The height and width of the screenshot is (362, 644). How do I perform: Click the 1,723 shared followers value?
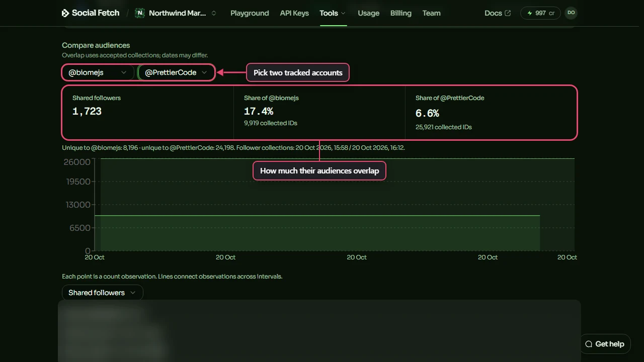coord(87,111)
